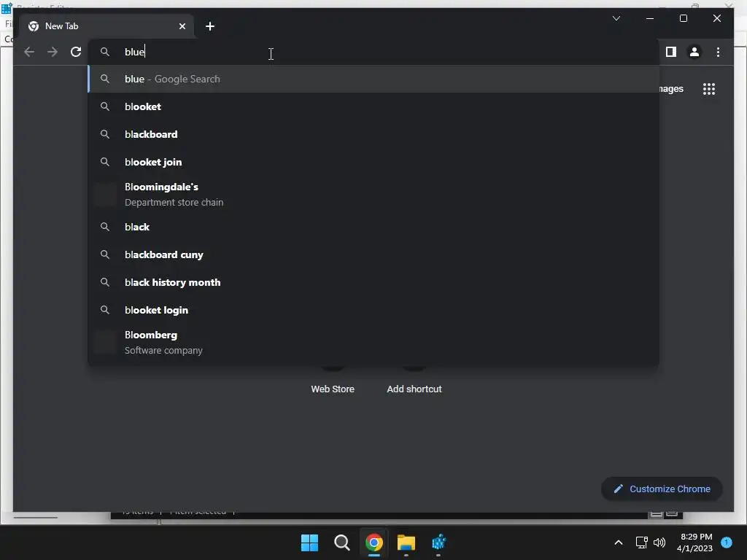Go forward with the forward arrow
The width and height of the screenshot is (747, 560).
tap(53, 52)
